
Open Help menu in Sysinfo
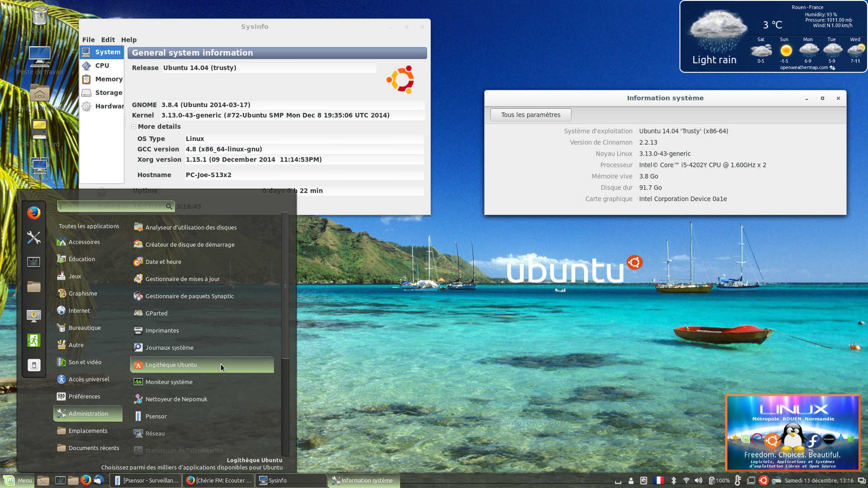point(129,40)
